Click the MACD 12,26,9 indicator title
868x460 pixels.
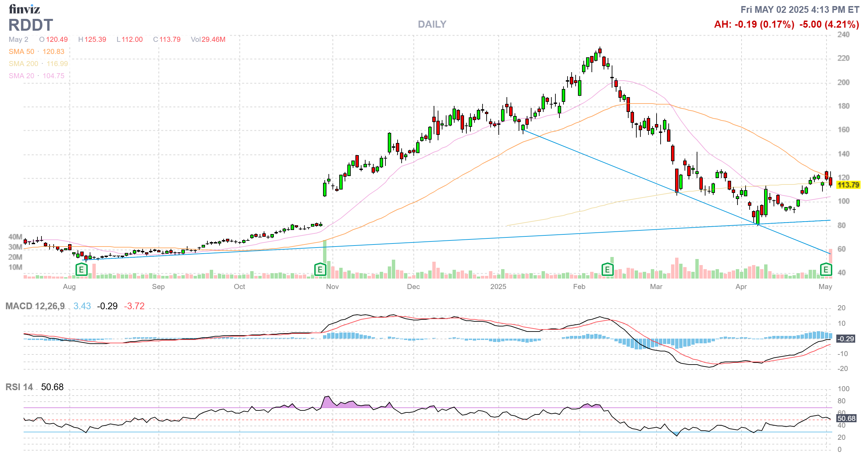pos(35,306)
